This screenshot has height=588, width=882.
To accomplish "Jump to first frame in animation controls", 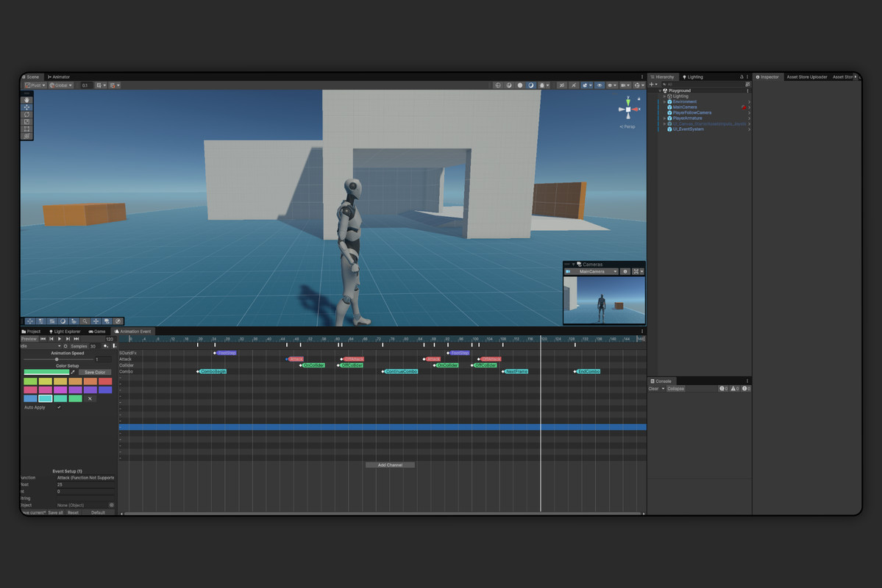I will coord(43,339).
